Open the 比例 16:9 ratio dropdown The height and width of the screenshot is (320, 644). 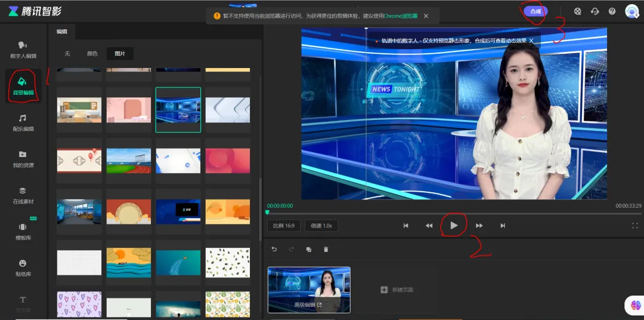283,226
